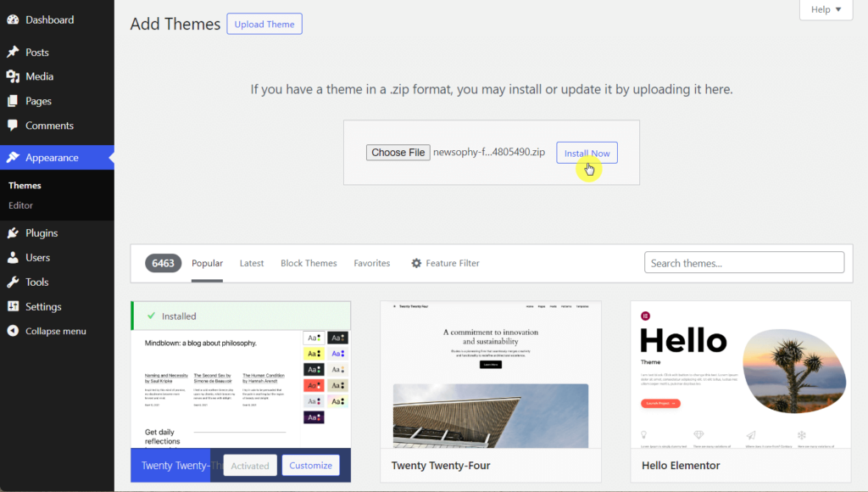
Task: Click the Tools wrench icon
Action: 13,282
